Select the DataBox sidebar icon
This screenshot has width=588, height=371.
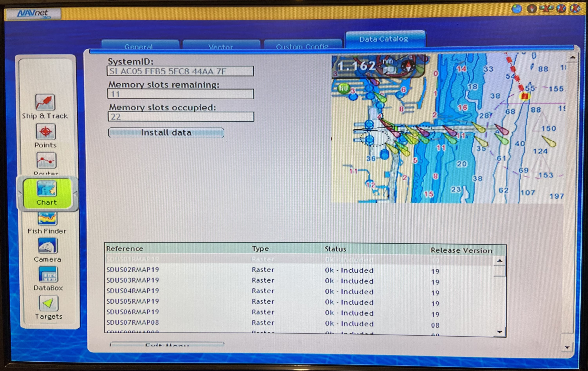tap(48, 275)
